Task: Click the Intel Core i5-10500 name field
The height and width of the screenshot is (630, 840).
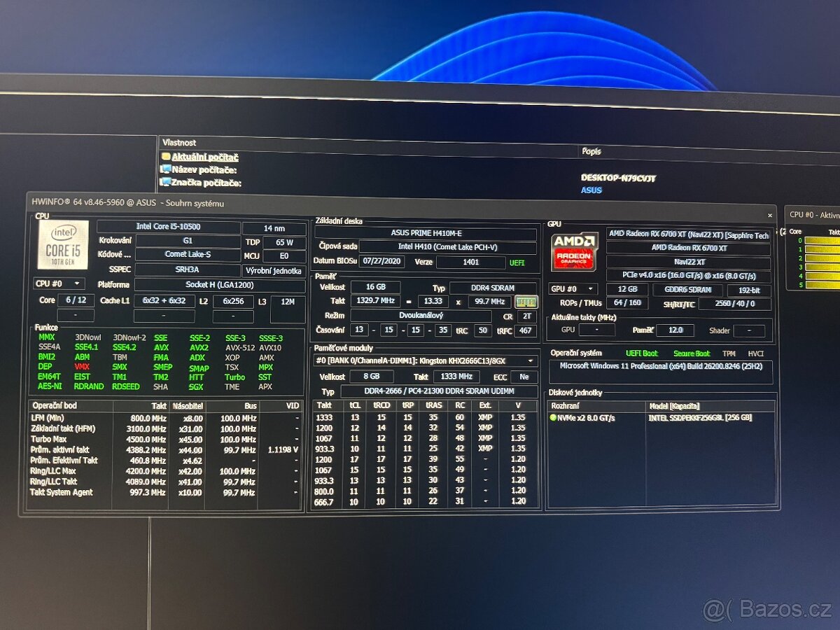Action: pyautogui.click(x=168, y=227)
